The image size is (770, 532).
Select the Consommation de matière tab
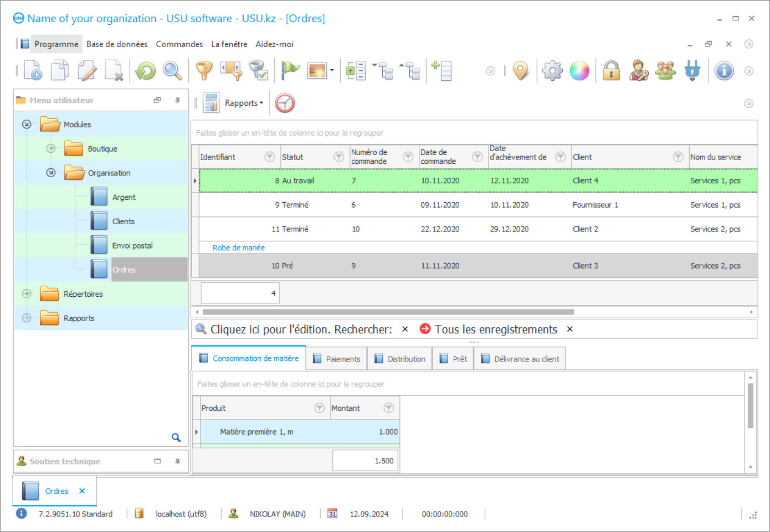pyautogui.click(x=249, y=358)
